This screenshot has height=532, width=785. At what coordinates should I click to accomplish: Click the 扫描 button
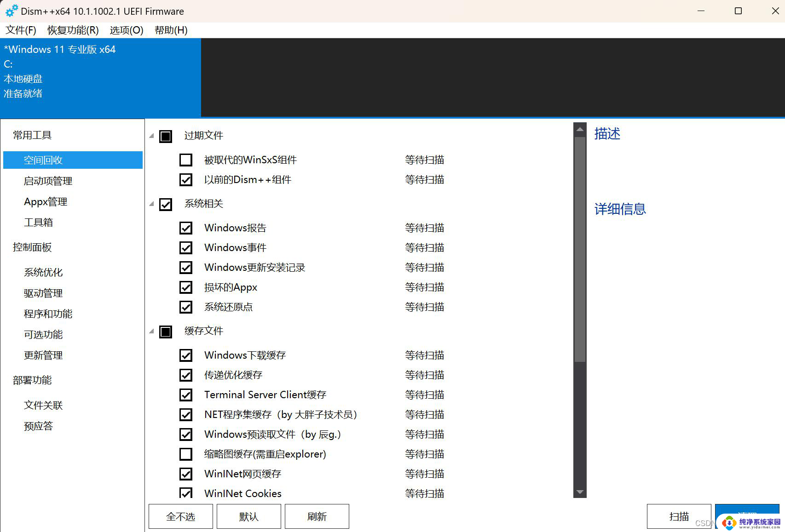click(x=679, y=517)
